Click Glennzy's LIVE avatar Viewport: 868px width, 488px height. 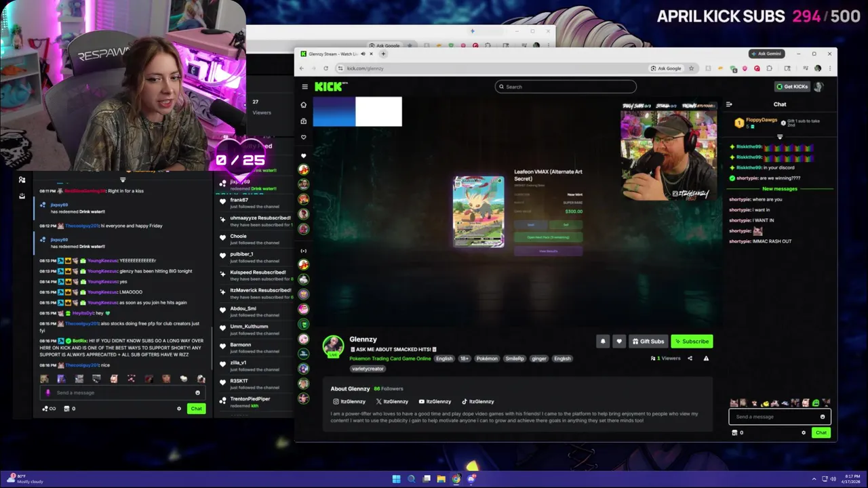333,346
